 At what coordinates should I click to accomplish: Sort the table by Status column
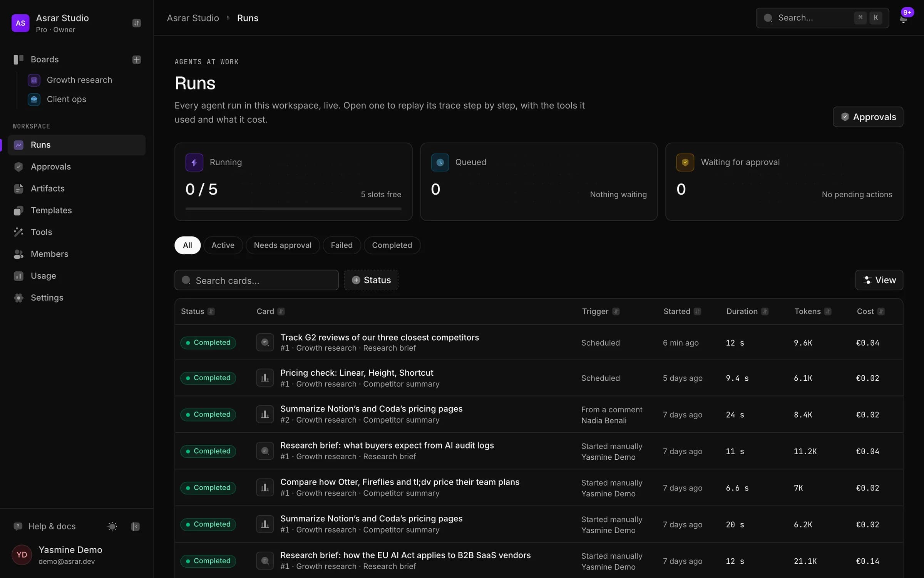click(x=198, y=311)
